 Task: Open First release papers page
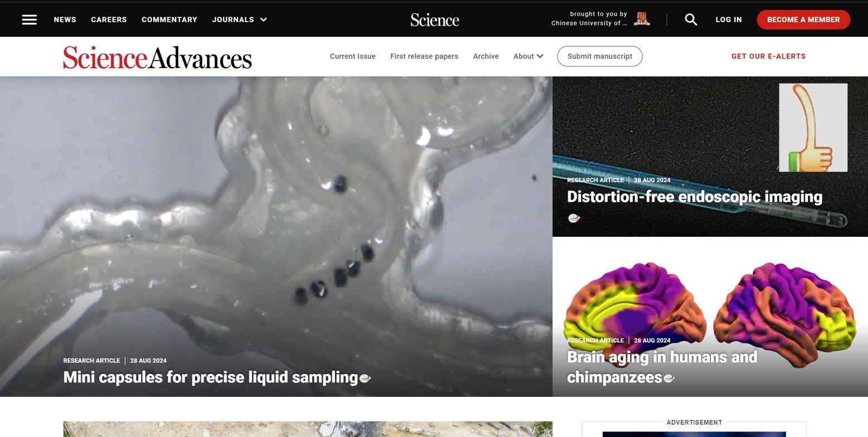(425, 56)
